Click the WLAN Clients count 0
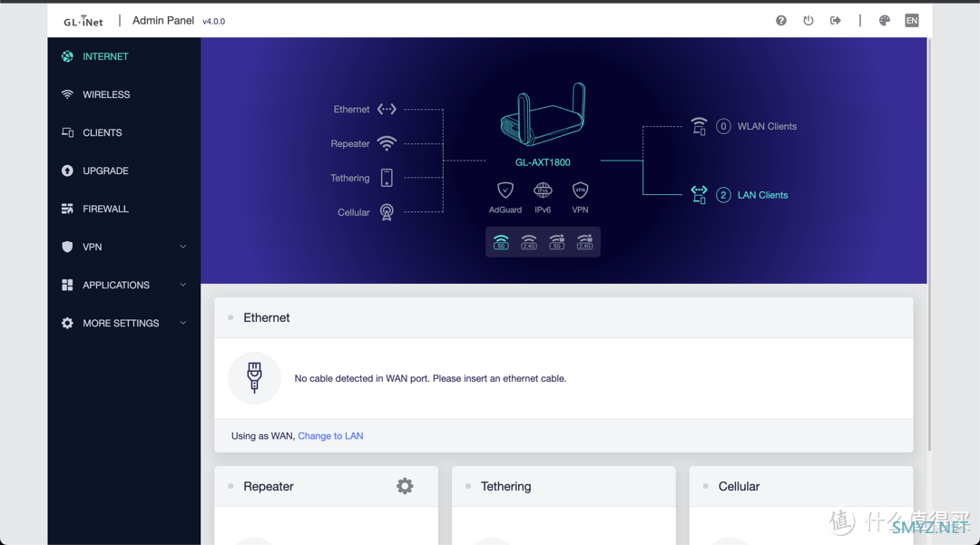The image size is (980, 545). point(723,126)
